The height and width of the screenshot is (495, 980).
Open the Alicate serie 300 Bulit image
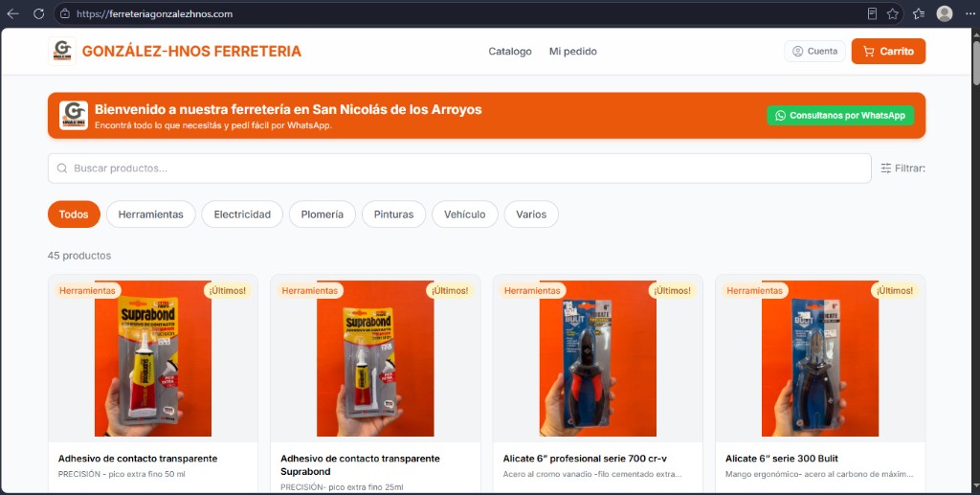(820, 358)
